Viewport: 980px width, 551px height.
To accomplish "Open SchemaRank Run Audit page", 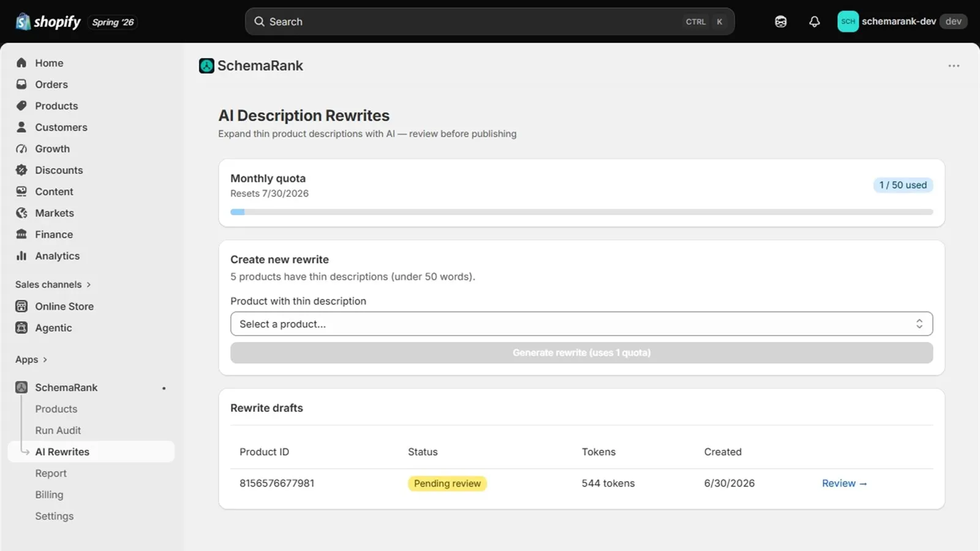I will [58, 430].
